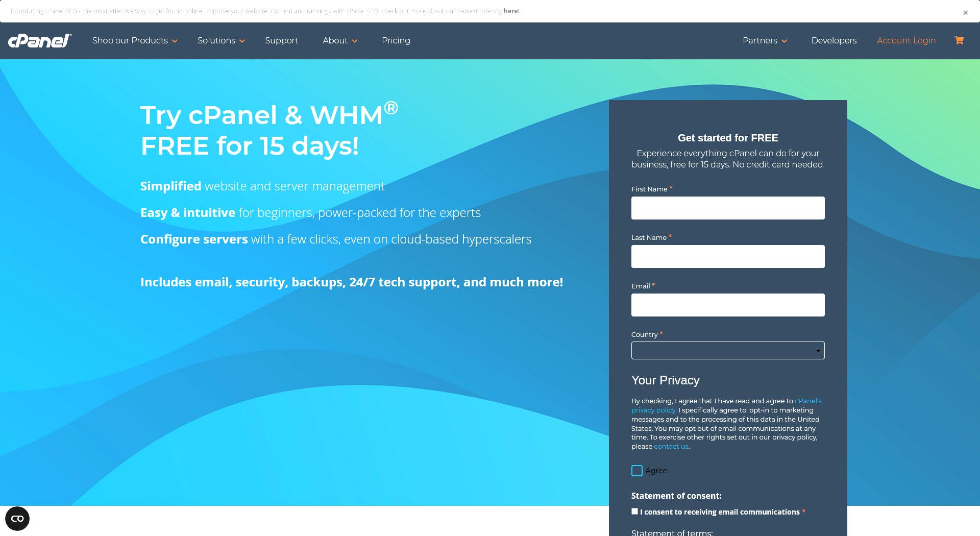The width and height of the screenshot is (980, 536).
Task: Open the Country select box
Action: tap(728, 350)
